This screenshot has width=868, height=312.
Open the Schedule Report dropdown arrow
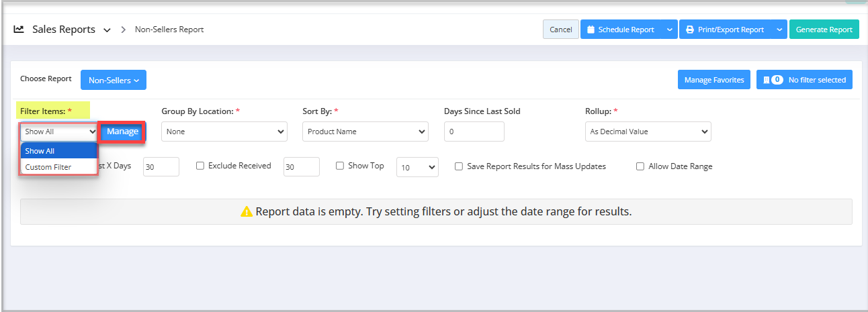point(669,30)
